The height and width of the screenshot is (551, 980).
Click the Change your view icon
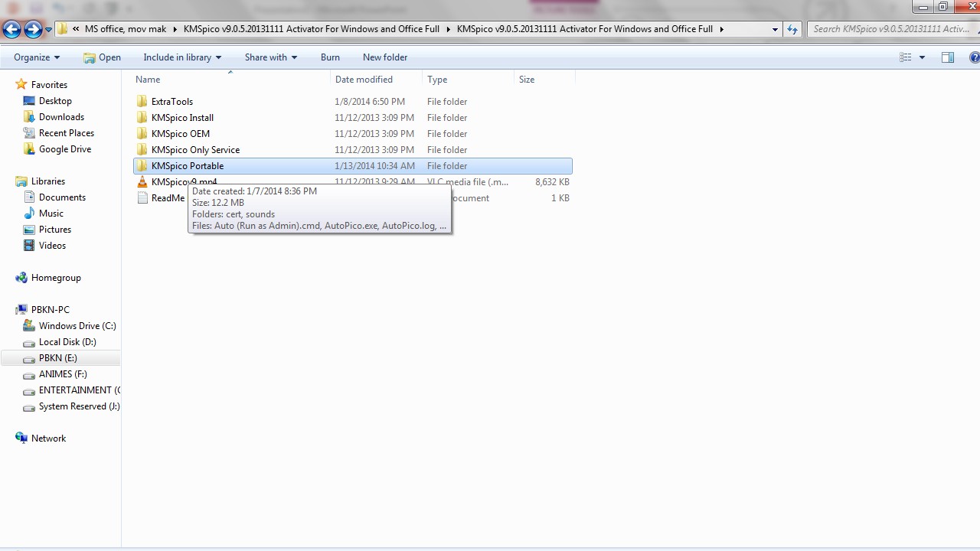pos(906,57)
